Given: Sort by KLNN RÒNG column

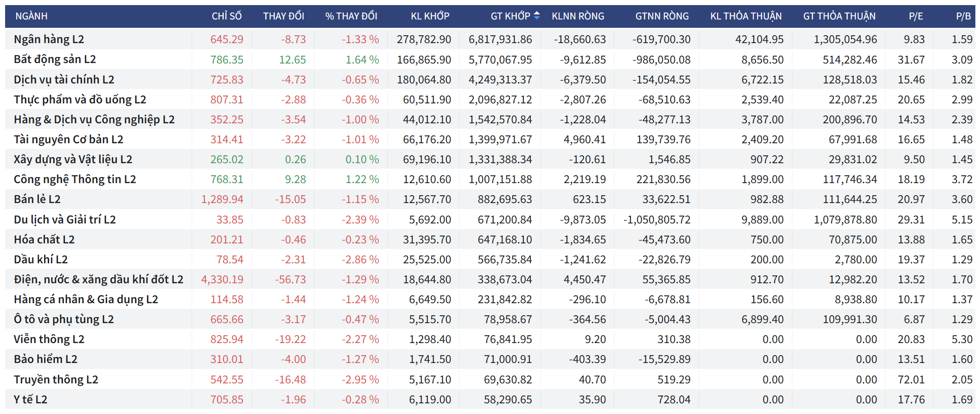Looking at the screenshot, I should 578,16.
